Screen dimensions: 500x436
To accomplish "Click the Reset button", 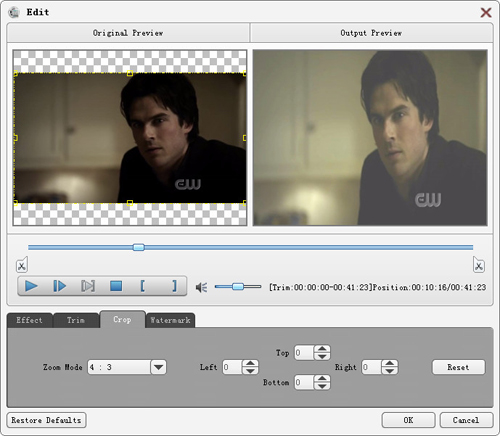I will click(x=458, y=367).
